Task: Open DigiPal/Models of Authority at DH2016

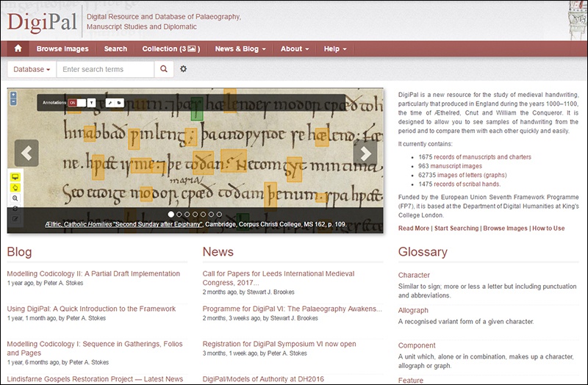Action: (x=263, y=379)
